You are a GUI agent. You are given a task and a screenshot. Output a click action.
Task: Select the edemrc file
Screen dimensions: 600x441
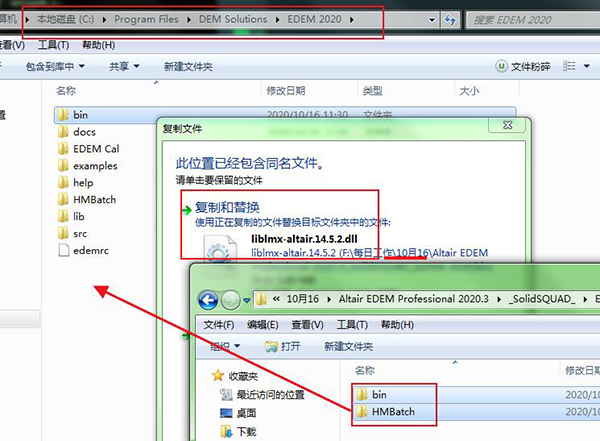[x=91, y=250]
